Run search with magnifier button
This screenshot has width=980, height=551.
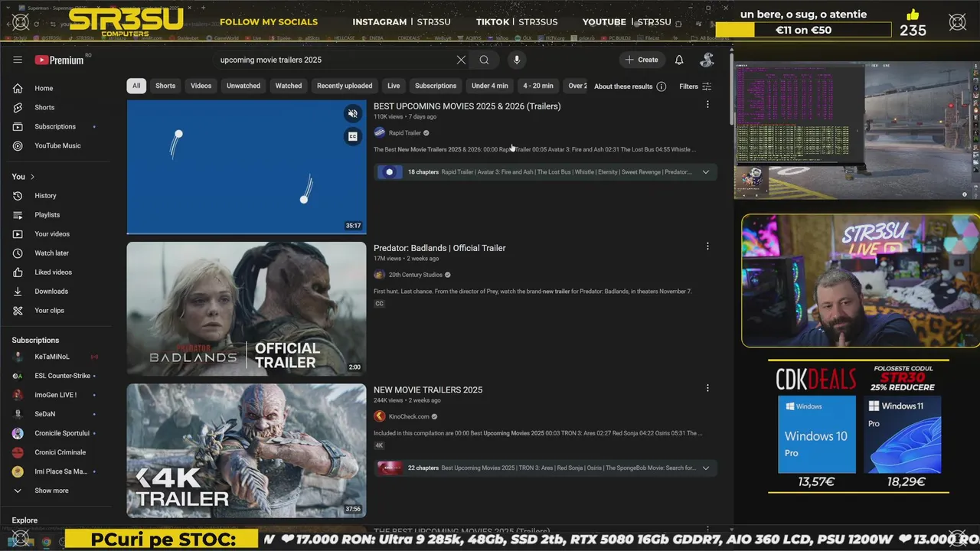tap(484, 60)
